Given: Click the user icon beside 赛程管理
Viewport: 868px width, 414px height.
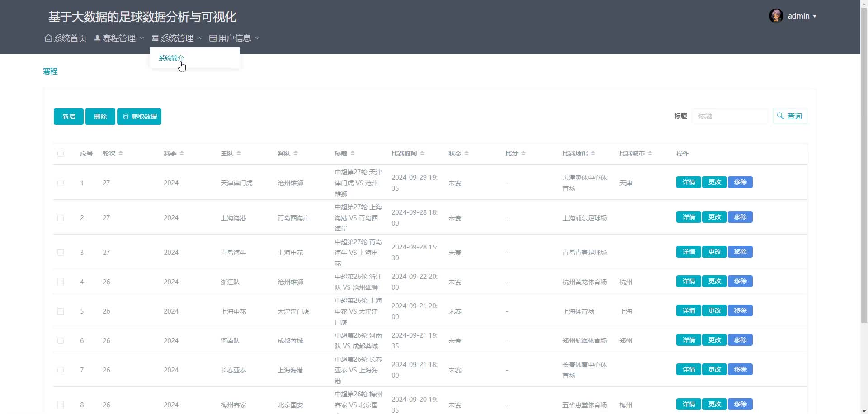Looking at the screenshot, I should 97,38.
